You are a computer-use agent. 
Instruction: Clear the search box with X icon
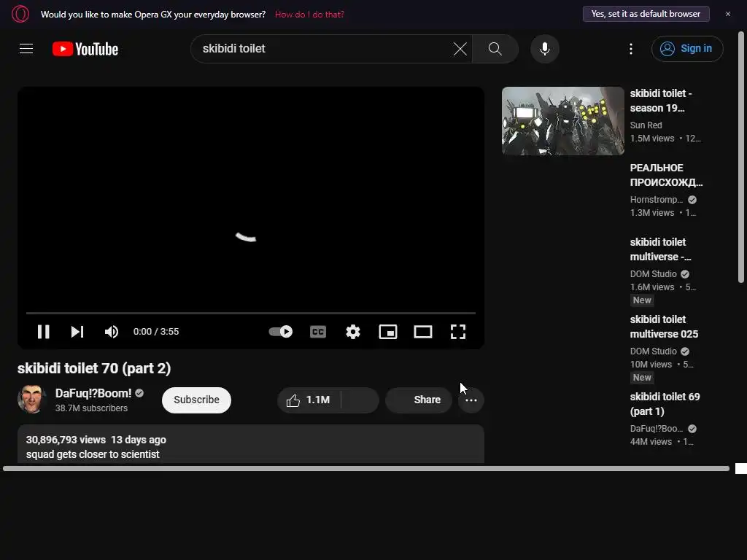point(460,49)
